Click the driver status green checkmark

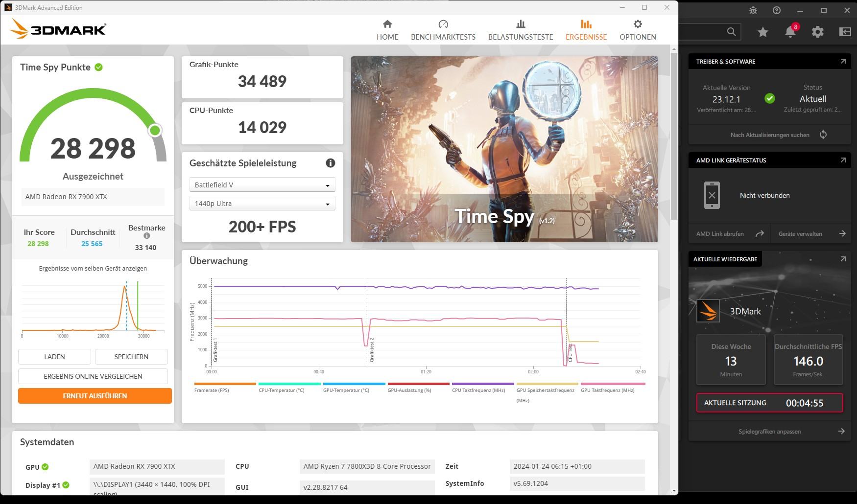(x=770, y=98)
